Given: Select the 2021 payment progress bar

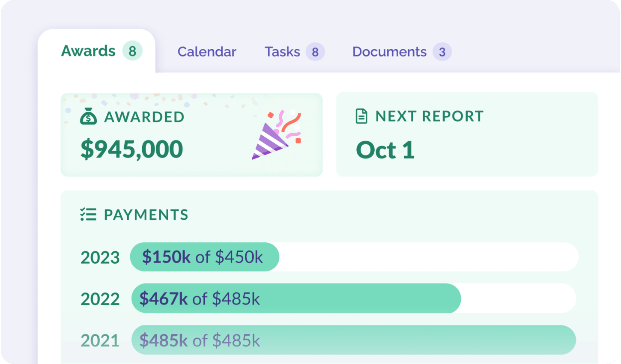Looking at the screenshot, I should pyautogui.click(x=354, y=340).
